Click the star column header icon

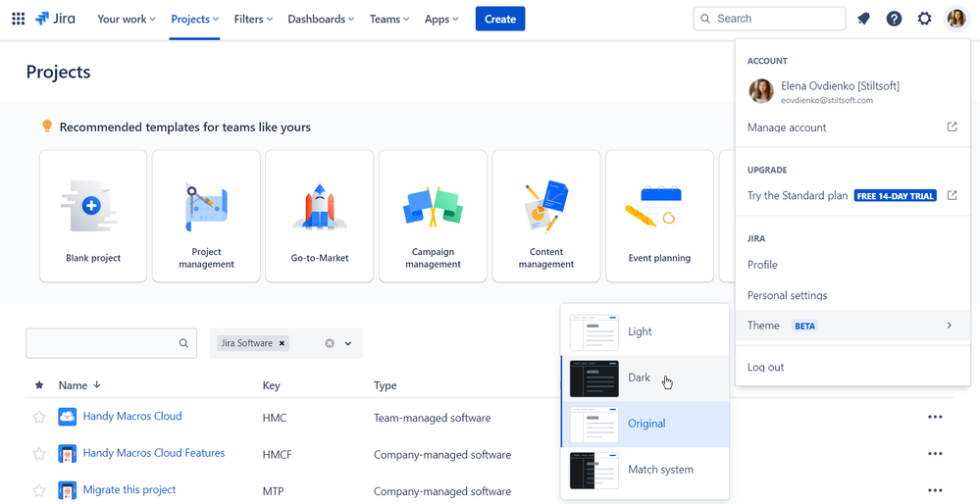(x=39, y=385)
